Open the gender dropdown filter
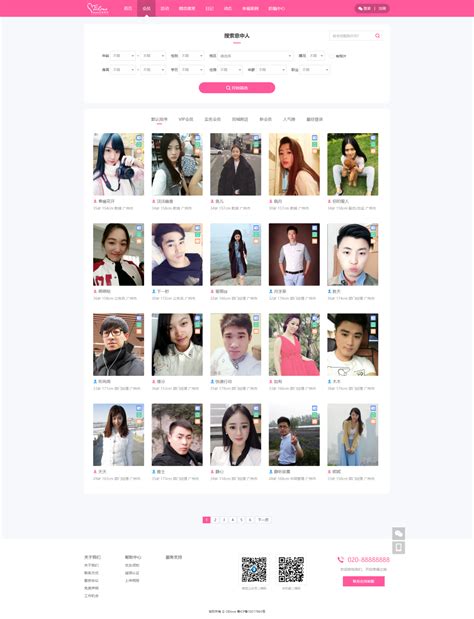This screenshot has width=474, height=619. coord(191,56)
